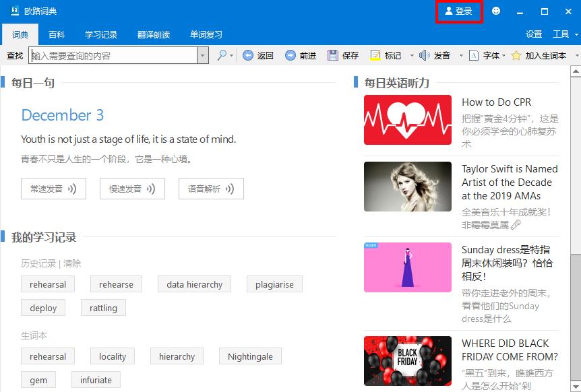This screenshot has height=392, width=581.
Task: Click the Add to Wordbook (加入生词本) star icon
Action: tap(515, 55)
